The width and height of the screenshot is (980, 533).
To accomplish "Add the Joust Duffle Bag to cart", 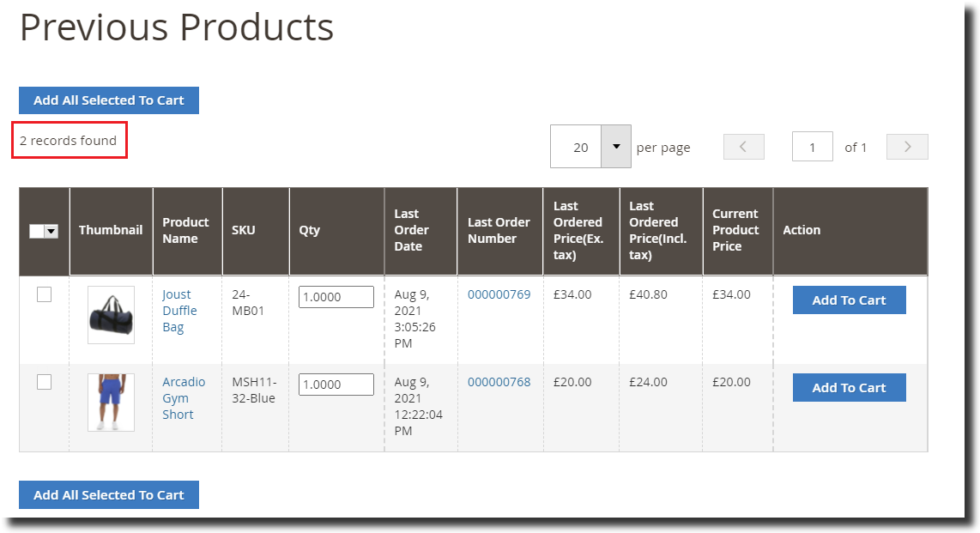I will 849,300.
